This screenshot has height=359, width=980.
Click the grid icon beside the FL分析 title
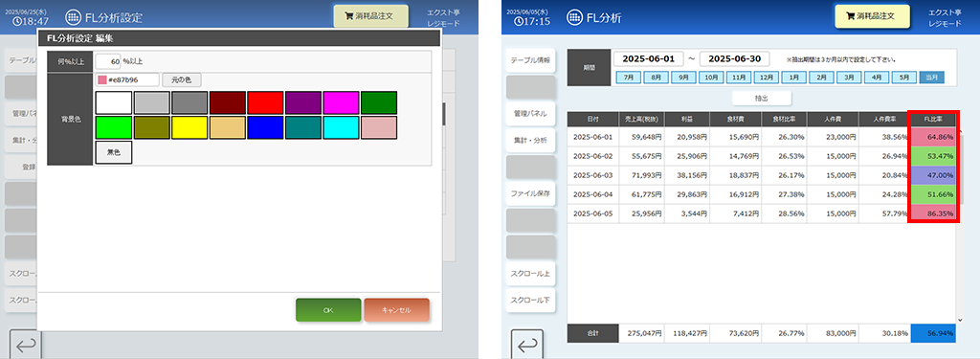pyautogui.click(x=574, y=17)
